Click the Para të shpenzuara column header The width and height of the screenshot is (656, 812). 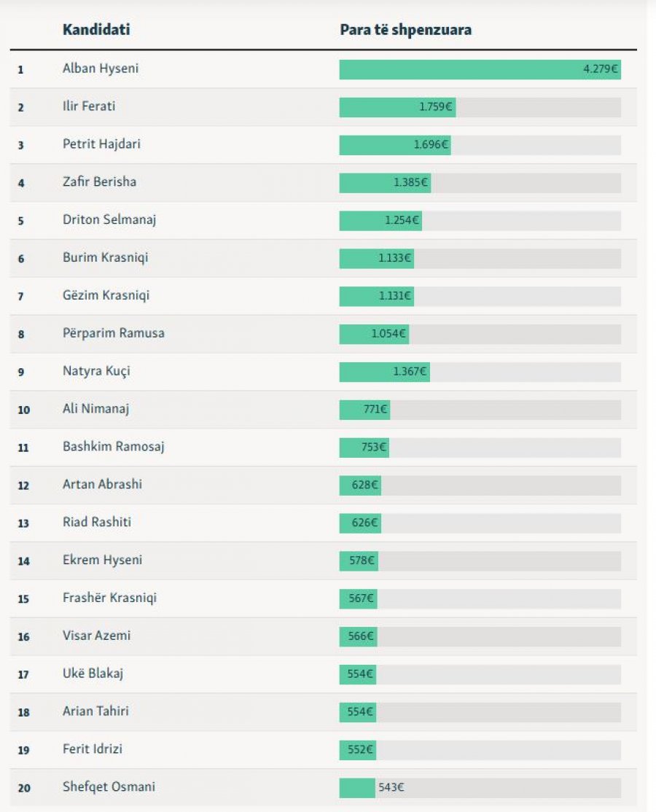pyautogui.click(x=405, y=30)
